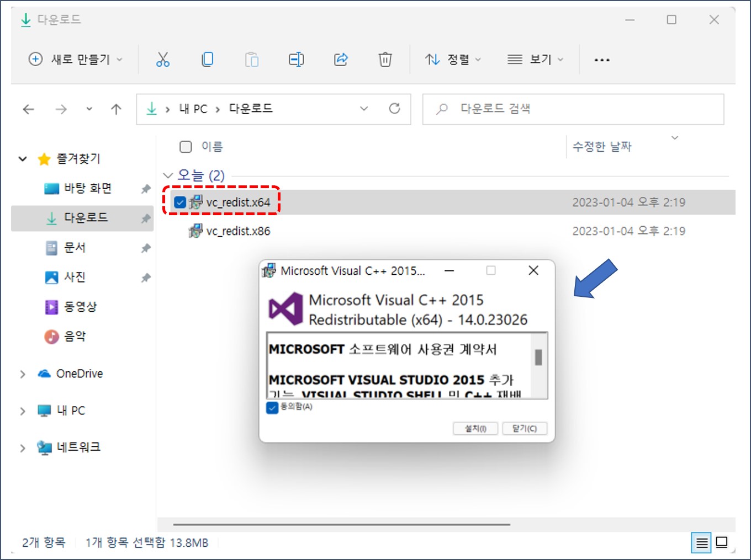
Task: Click the license agreement text area
Action: (400, 365)
